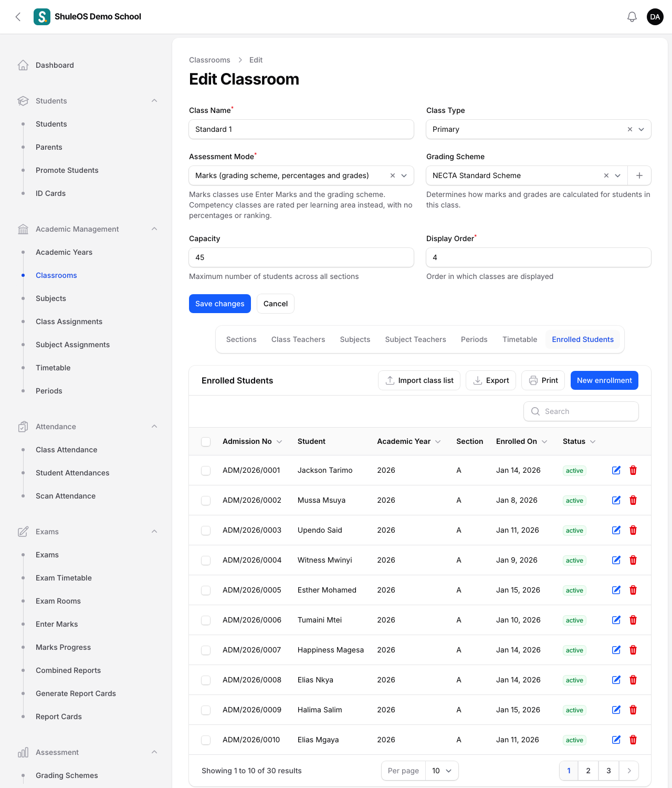Image resolution: width=672 pixels, height=788 pixels.
Task: Delete Mussa Msuya's enrollment
Action: pos(633,500)
